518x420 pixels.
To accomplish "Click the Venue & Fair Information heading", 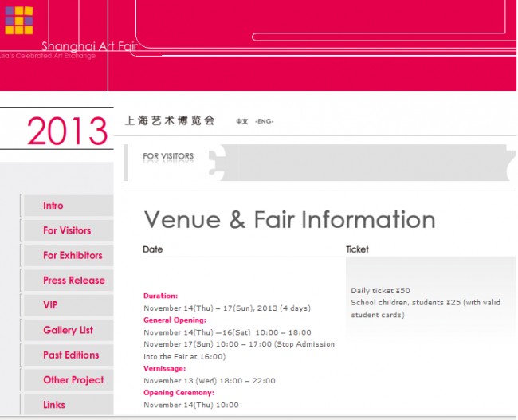I will tap(290, 220).
